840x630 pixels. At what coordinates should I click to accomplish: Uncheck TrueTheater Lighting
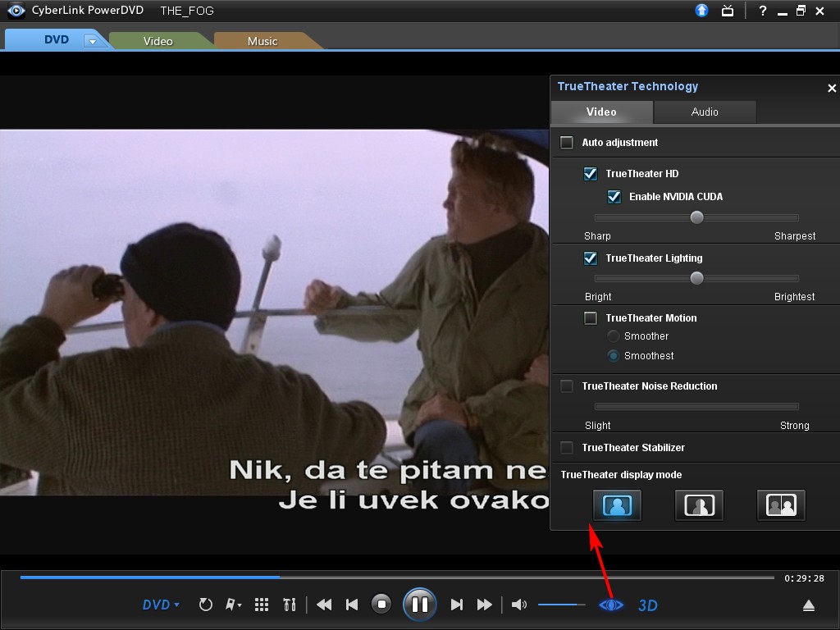[591, 258]
